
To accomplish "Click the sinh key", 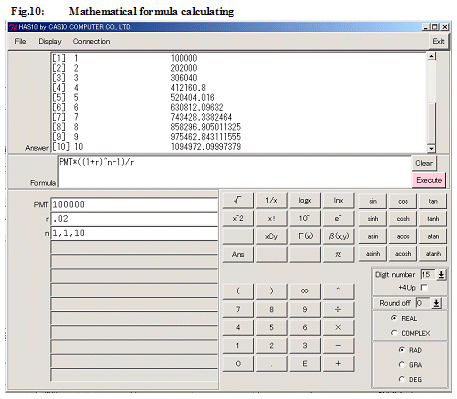I will (x=373, y=219).
